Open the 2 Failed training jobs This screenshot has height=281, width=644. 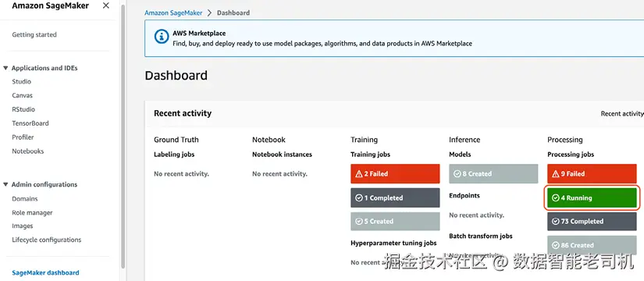tap(395, 174)
